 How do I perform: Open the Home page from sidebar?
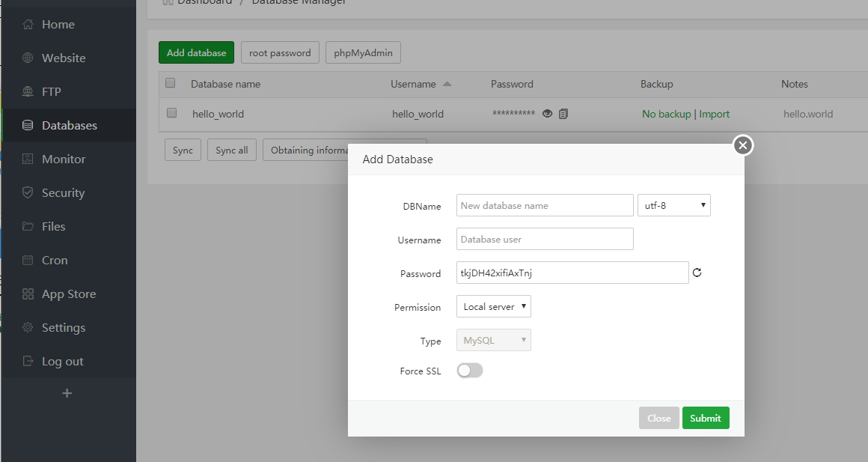58,25
